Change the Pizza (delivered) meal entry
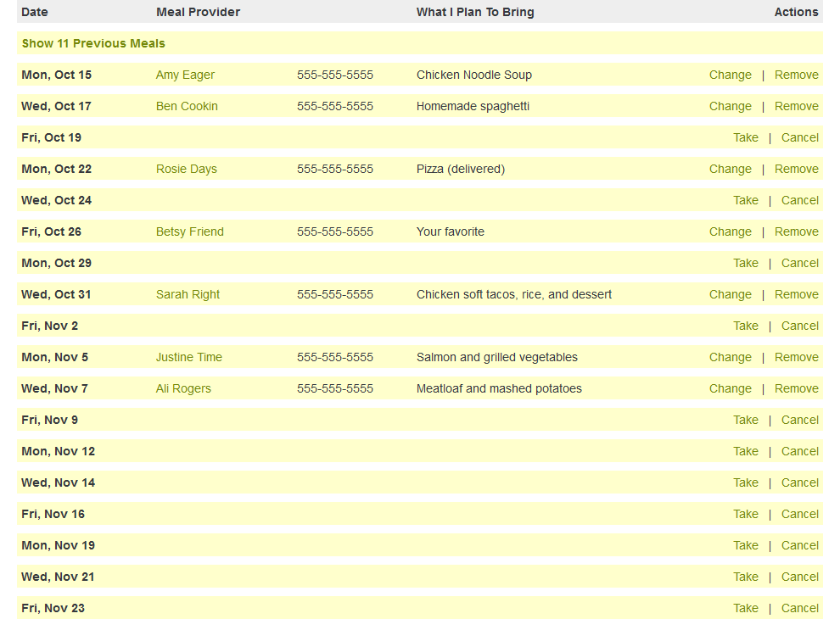Image resolution: width=840 pixels, height=619 pixels. click(730, 169)
